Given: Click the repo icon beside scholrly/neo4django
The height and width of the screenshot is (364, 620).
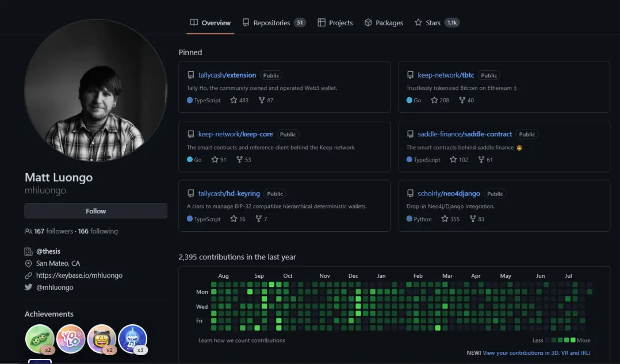Looking at the screenshot, I should (x=410, y=194).
